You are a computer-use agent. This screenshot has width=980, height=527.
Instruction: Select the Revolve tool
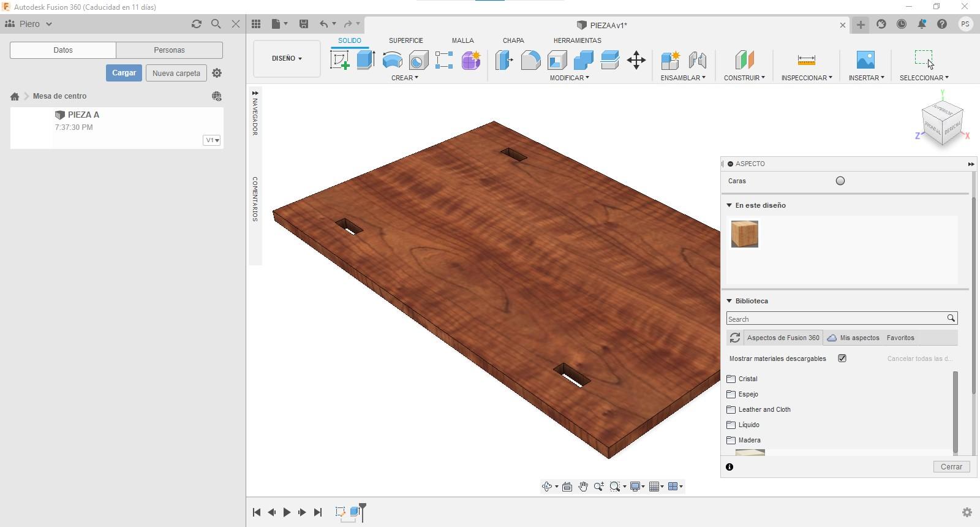click(x=392, y=60)
